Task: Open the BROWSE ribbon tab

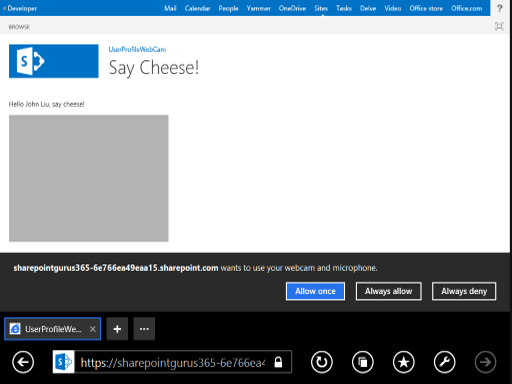Action: [19, 27]
